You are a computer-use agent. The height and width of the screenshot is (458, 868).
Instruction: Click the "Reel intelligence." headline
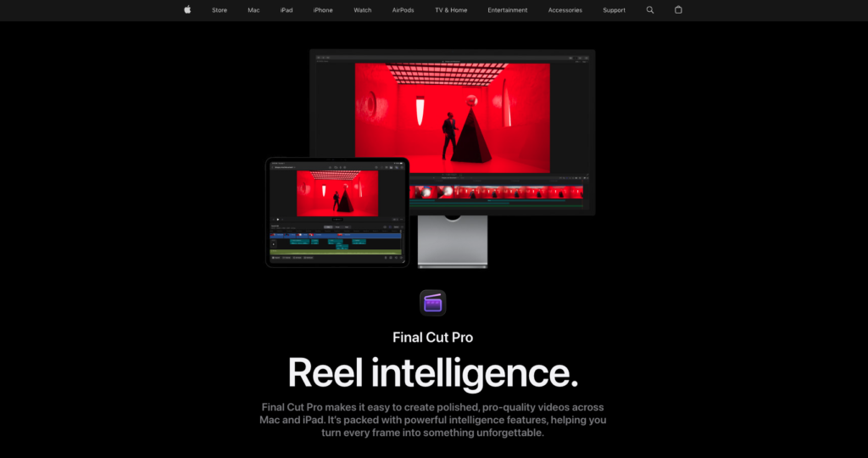tap(432, 372)
